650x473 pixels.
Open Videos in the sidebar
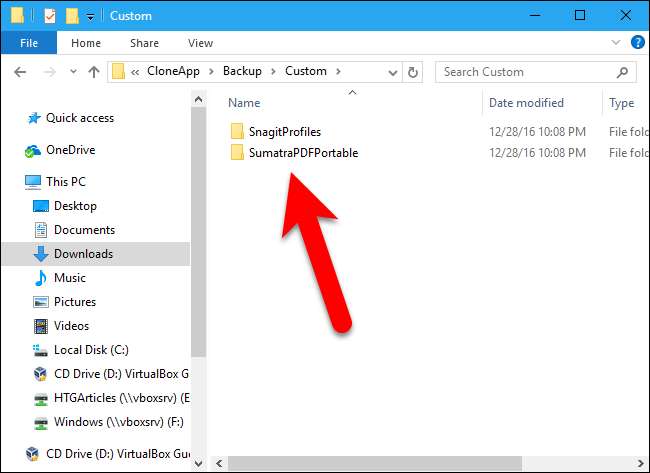[x=71, y=326]
